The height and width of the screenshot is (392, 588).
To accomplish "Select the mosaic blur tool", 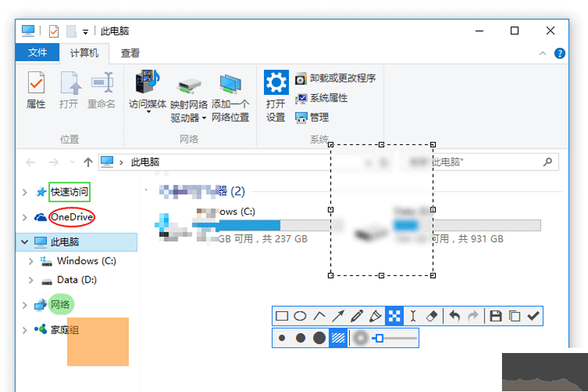I will (394, 316).
